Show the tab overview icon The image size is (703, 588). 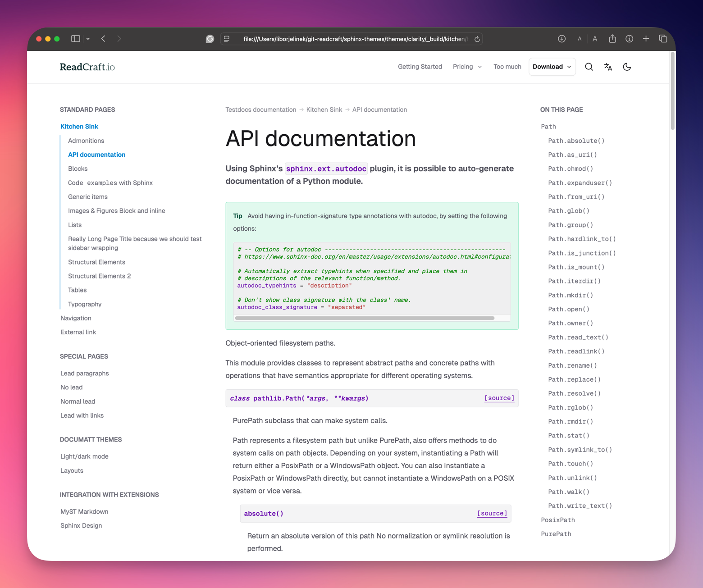663,39
